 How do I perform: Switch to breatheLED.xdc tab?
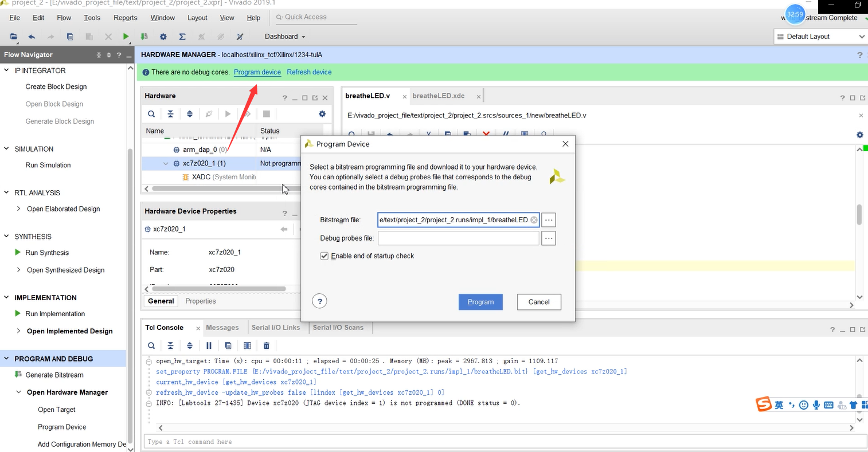pyautogui.click(x=439, y=96)
